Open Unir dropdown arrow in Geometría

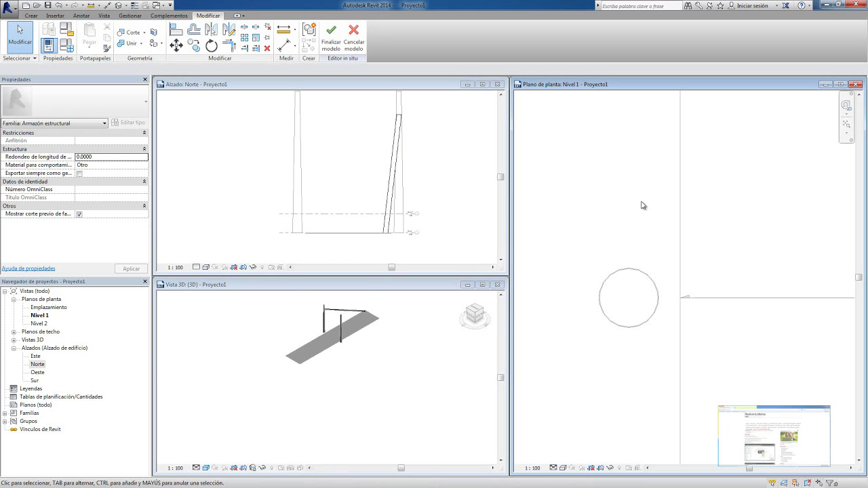click(140, 43)
